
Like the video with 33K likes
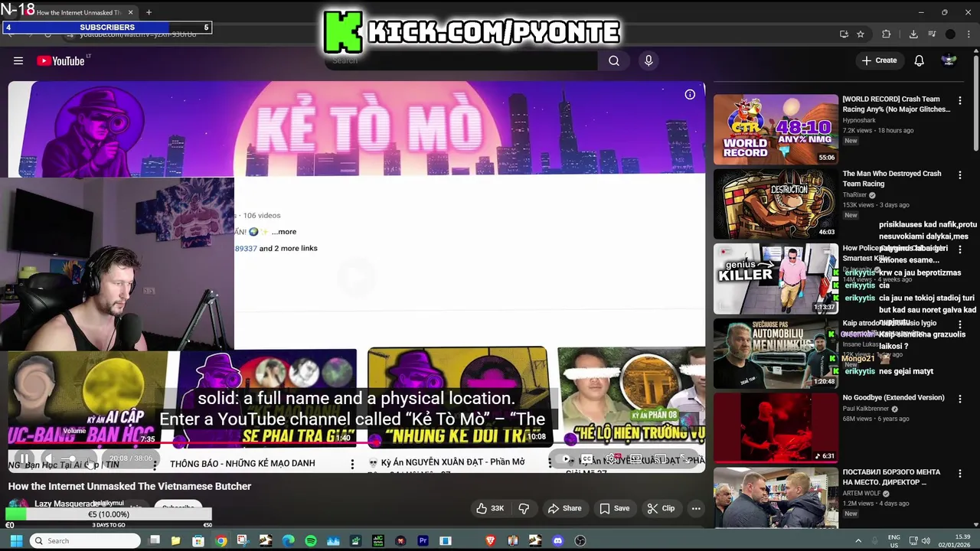tap(490, 508)
